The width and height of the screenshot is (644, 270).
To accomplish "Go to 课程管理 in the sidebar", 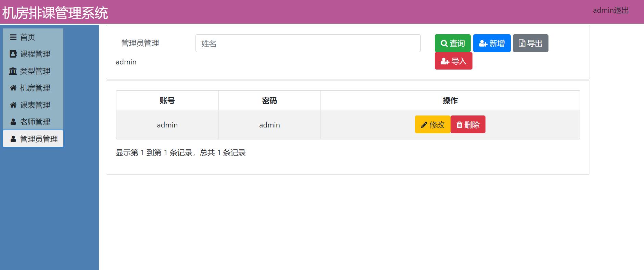I will point(33,54).
